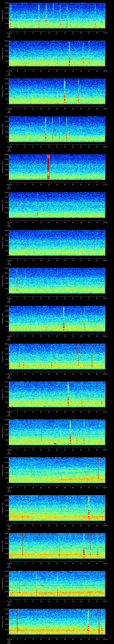Click the red line near 20 s in the 3:27:00 panel
The width and height of the screenshot is (114, 644).
click(41, 431)
